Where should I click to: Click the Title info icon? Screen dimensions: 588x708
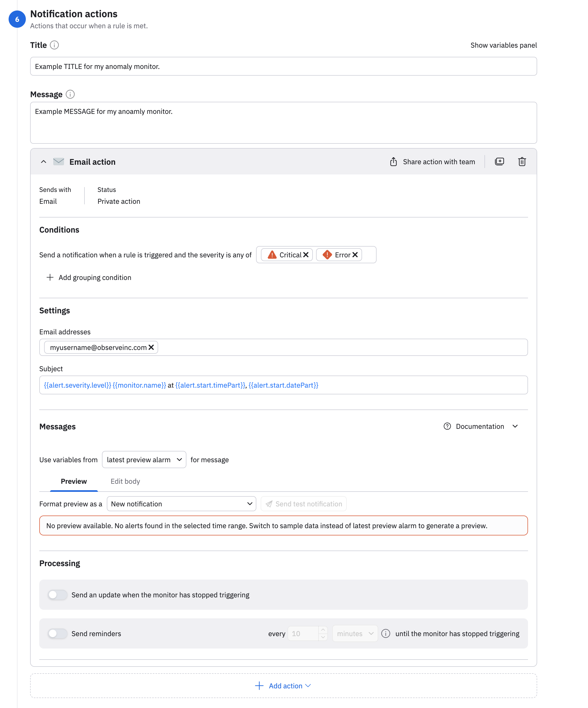pos(54,45)
